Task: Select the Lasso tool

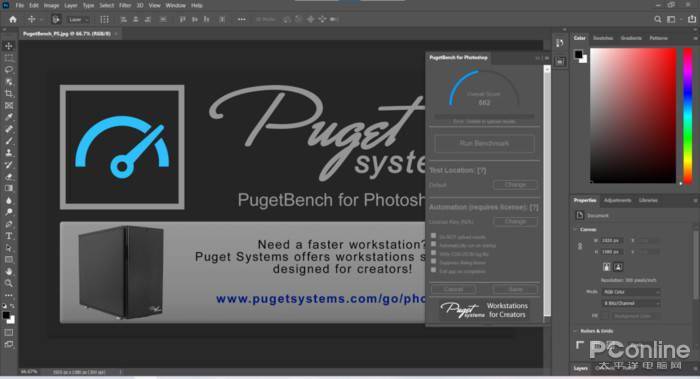Action: (x=8, y=70)
